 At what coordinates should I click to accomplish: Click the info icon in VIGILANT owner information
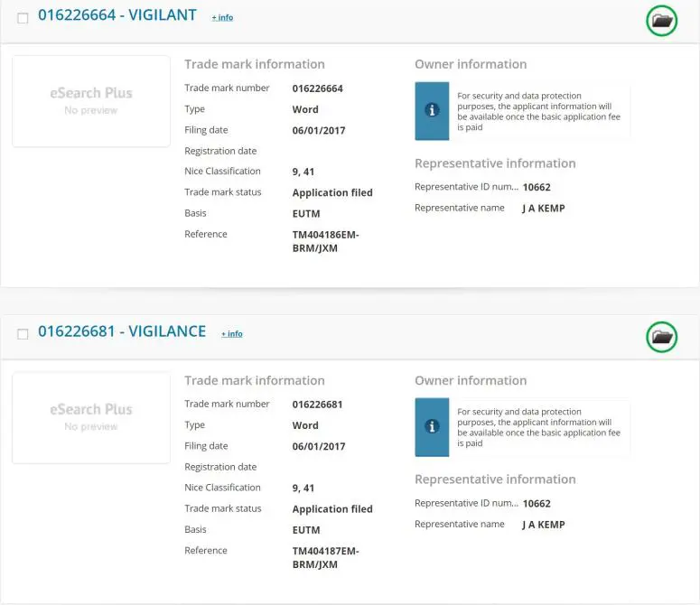point(432,110)
